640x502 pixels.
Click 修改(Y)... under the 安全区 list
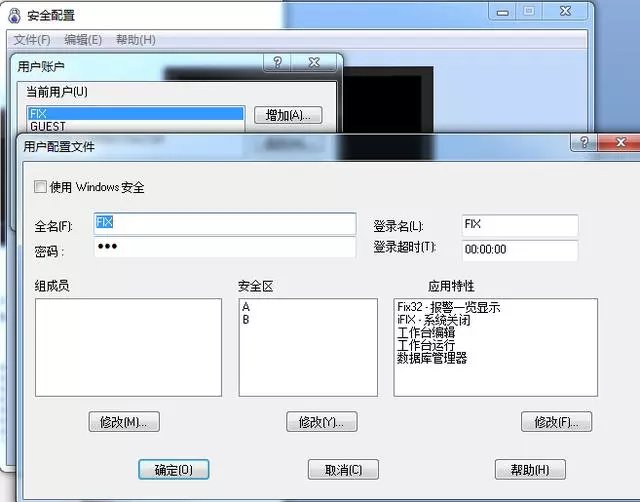321,422
